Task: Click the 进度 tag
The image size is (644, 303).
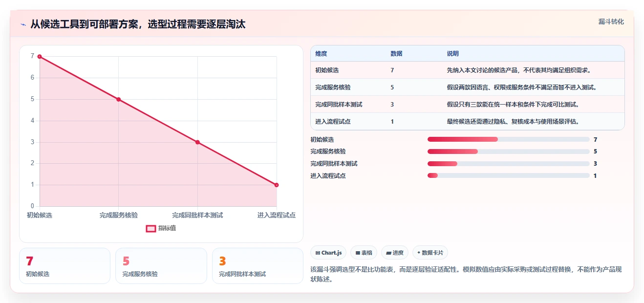Action: click(x=395, y=253)
